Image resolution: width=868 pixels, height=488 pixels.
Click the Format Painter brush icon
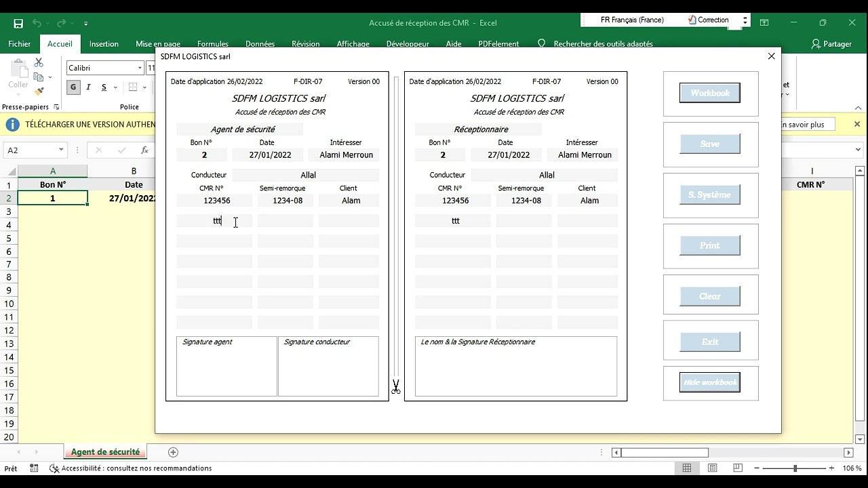39,91
